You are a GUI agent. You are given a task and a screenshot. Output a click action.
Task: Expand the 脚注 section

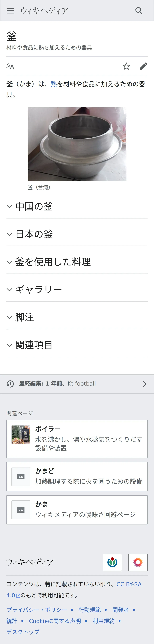77,317
